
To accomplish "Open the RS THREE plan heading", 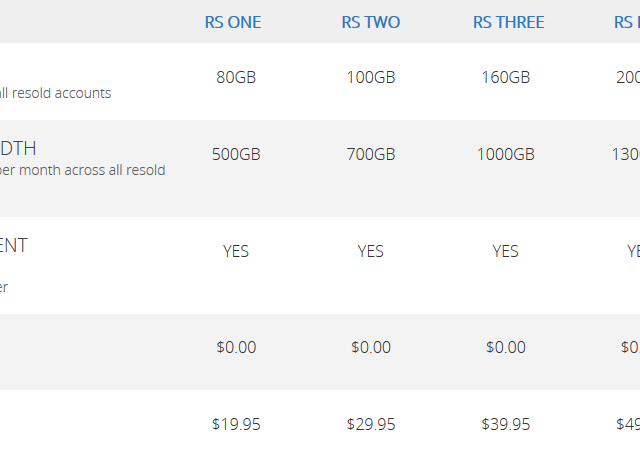I will coord(509,22).
